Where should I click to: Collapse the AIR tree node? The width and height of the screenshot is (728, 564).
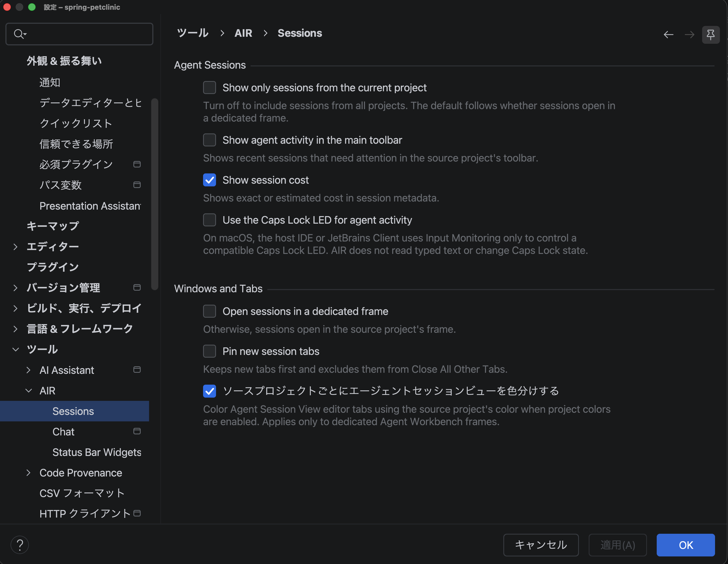[28, 391]
